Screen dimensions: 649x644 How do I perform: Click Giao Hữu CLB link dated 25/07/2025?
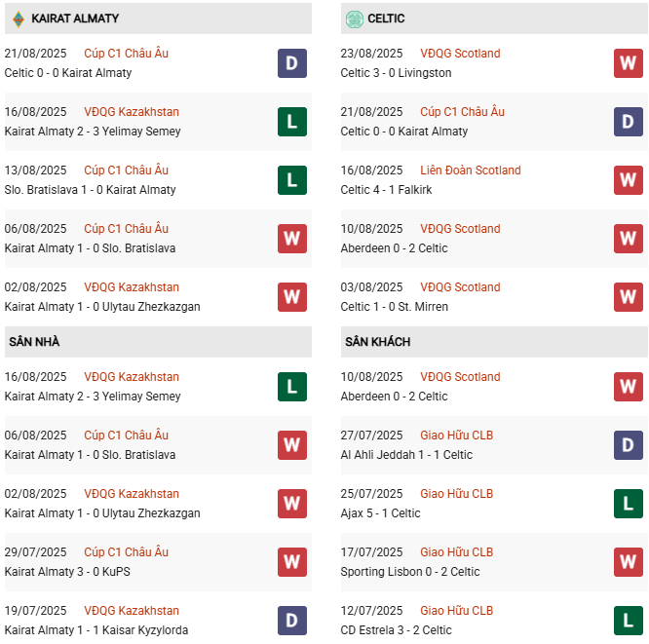[x=456, y=494]
